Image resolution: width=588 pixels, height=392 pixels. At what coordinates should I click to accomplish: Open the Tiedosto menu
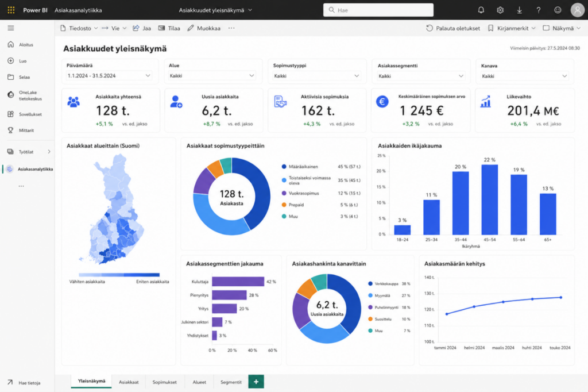coord(79,28)
